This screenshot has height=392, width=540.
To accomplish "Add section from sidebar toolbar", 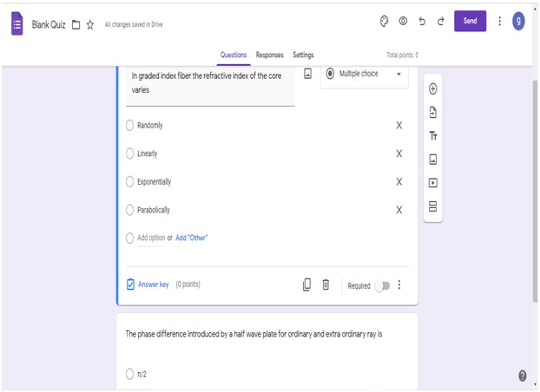I will pos(432,206).
